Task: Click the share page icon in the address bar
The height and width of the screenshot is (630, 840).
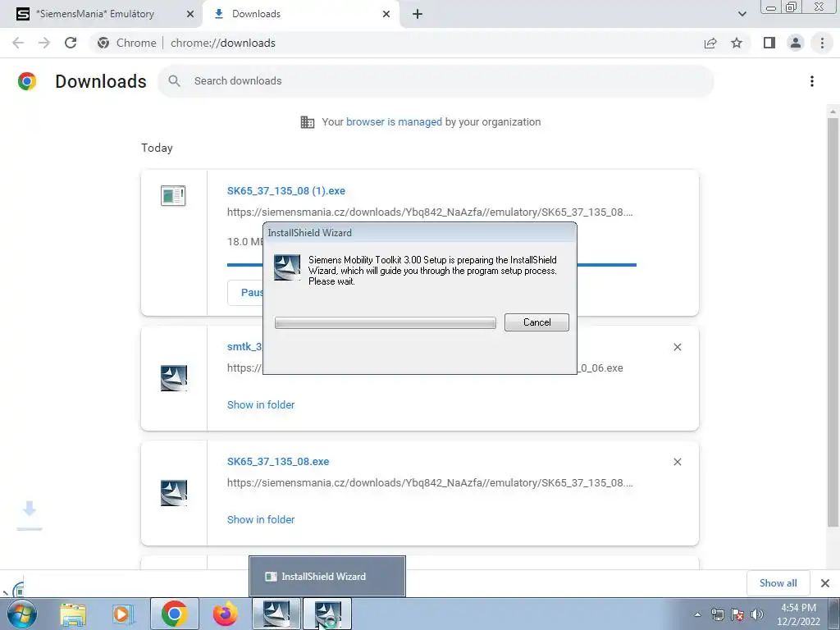Action: [x=710, y=43]
